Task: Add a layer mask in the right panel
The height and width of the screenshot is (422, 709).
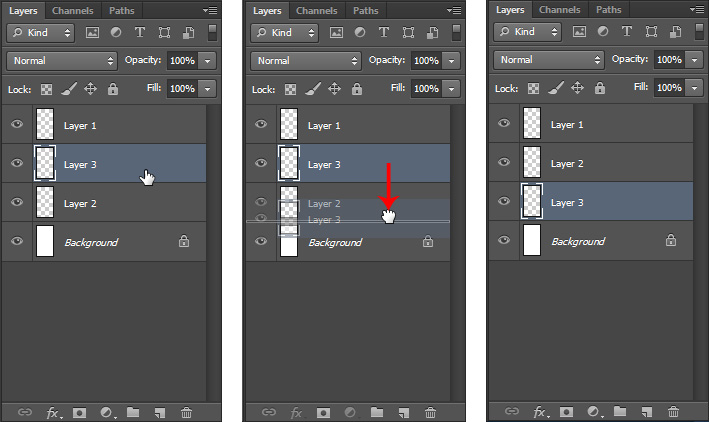Action: pos(567,411)
